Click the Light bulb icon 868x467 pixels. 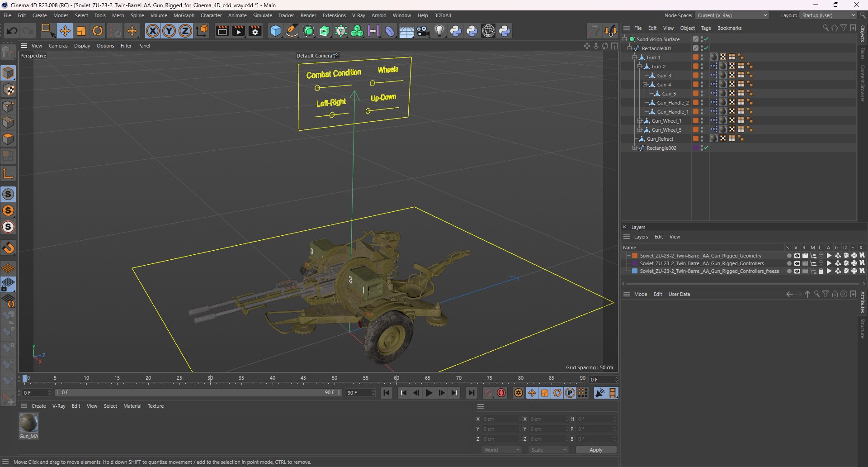coord(439,31)
